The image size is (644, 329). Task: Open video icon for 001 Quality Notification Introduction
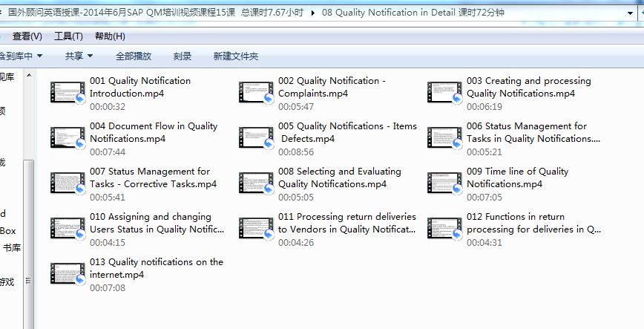(68, 93)
